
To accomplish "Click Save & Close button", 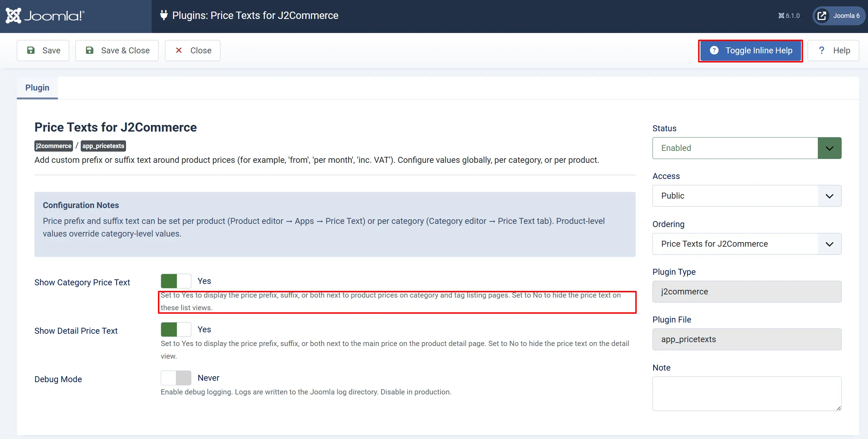I will tap(117, 51).
